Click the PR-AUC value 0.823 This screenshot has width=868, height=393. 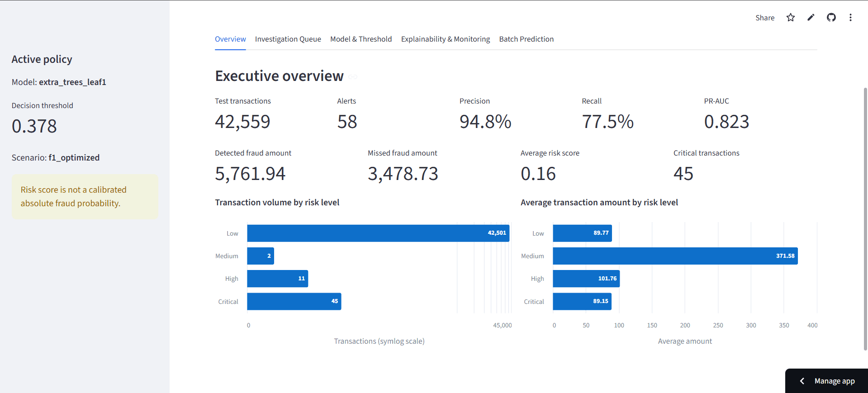(726, 122)
